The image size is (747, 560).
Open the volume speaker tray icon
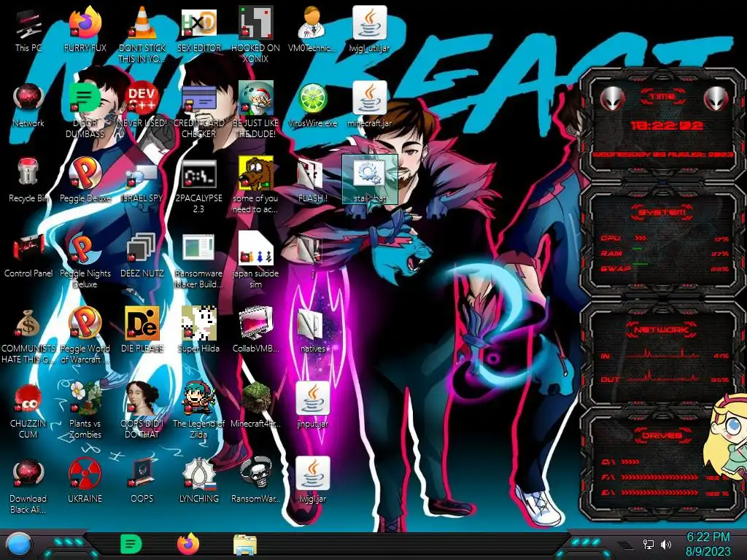click(666, 544)
